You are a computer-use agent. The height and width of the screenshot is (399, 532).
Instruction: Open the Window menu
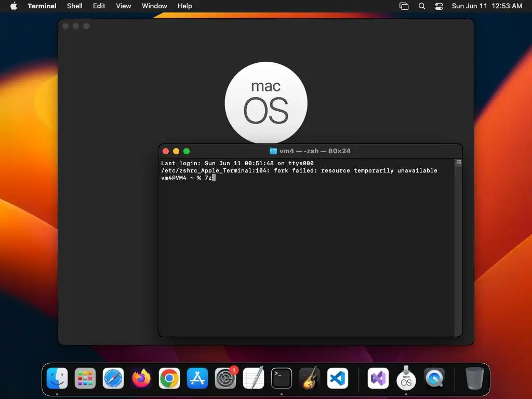(154, 6)
